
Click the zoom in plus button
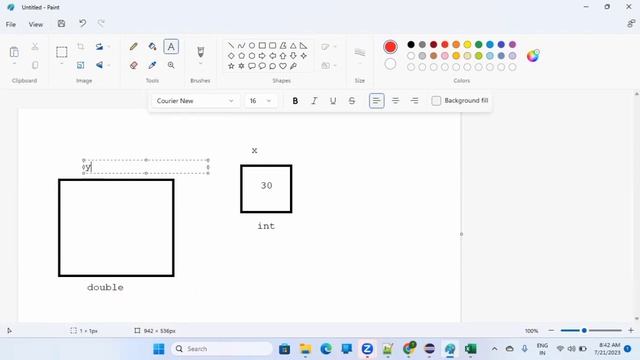(631, 331)
